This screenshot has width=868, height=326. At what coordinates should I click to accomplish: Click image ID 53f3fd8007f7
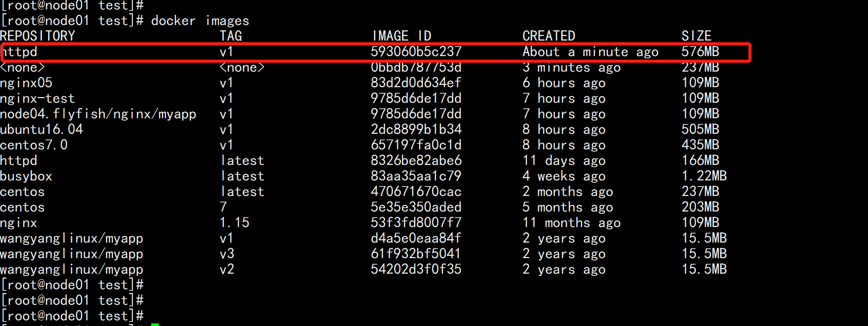[416, 223]
